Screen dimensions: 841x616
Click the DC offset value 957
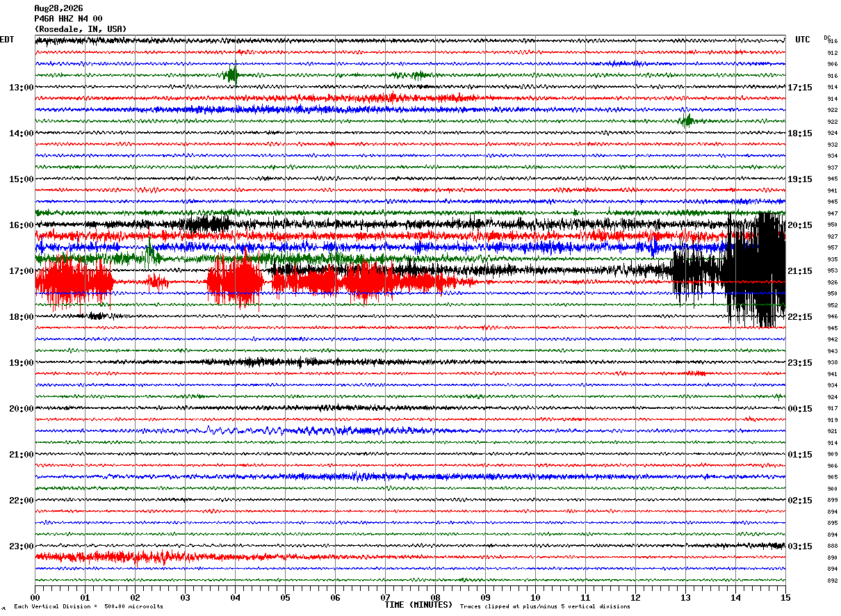pyautogui.click(x=832, y=248)
